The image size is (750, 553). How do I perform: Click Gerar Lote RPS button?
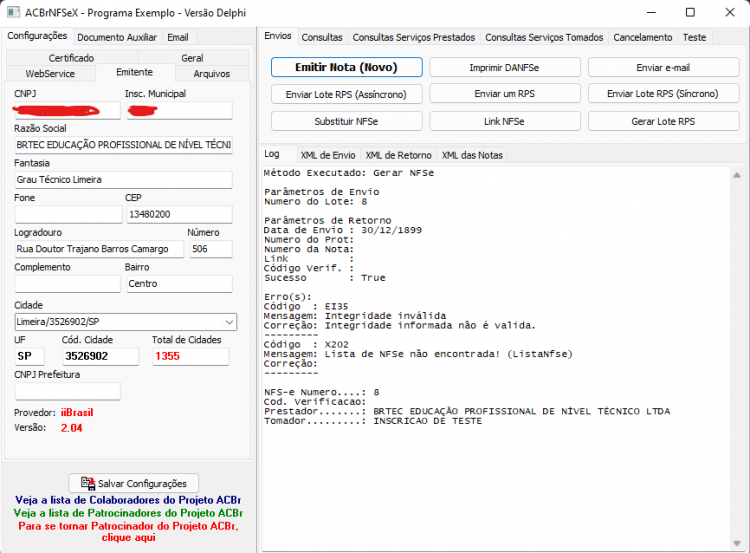click(663, 122)
